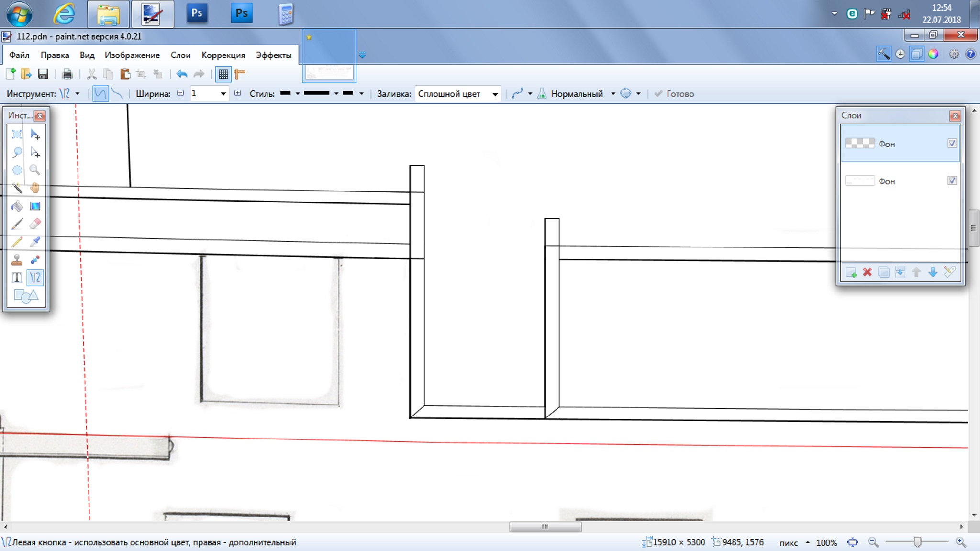Open the Эффекты menu

274,55
